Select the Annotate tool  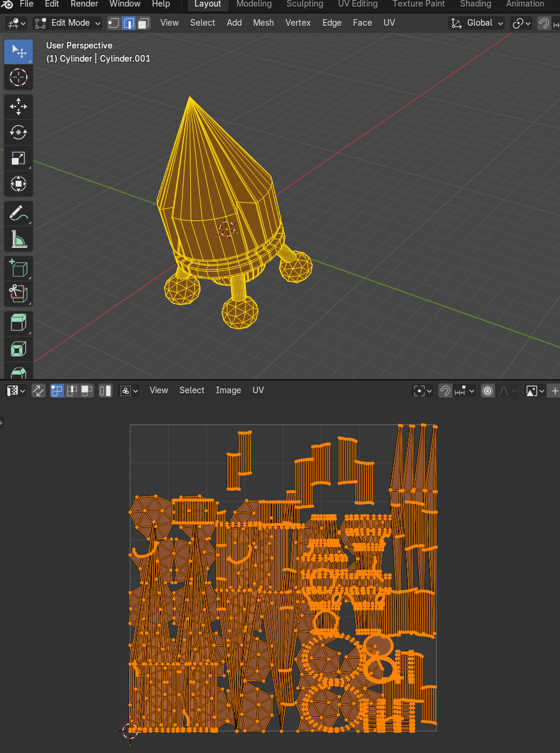point(19,212)
